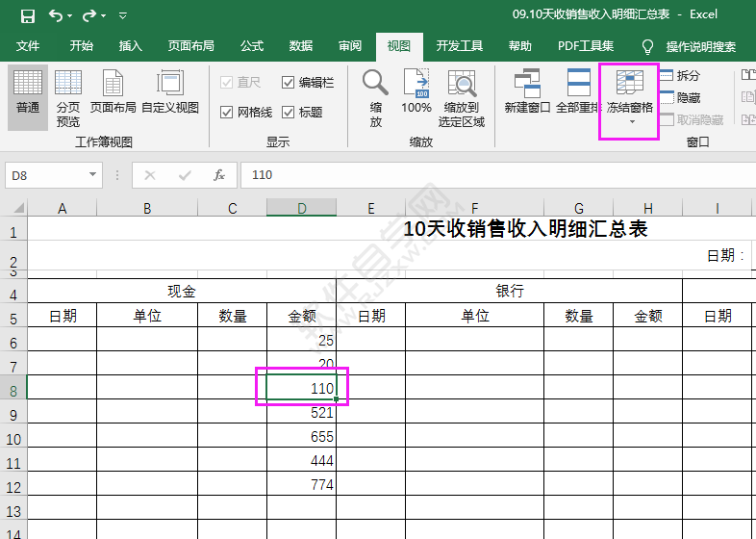This screenshot has width=756, height=539.
Task: Click the 银行 merged header cell
Action: click(x=509, y=291)
